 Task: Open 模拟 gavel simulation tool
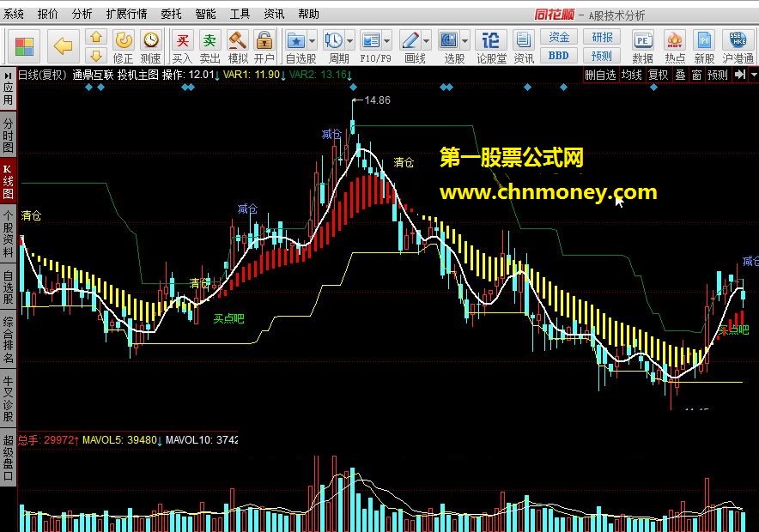tap(238, 46)
